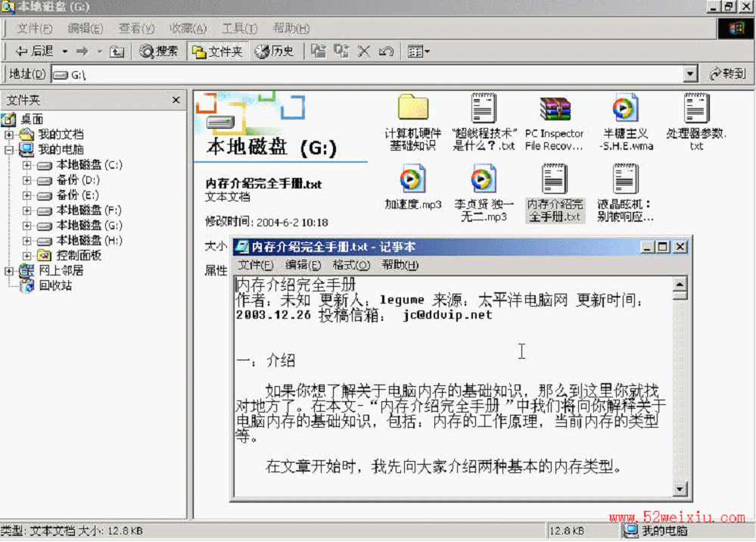Click the Search (搜索) toolbar button
The width and height of the screenshot is (756, 542).
(159, 51)
